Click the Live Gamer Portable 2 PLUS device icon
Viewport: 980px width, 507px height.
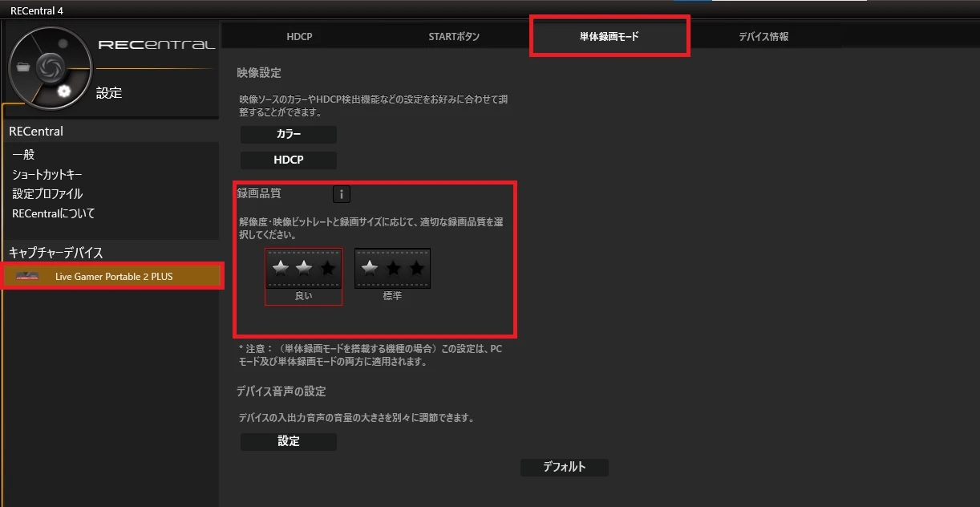coord(27,277)
